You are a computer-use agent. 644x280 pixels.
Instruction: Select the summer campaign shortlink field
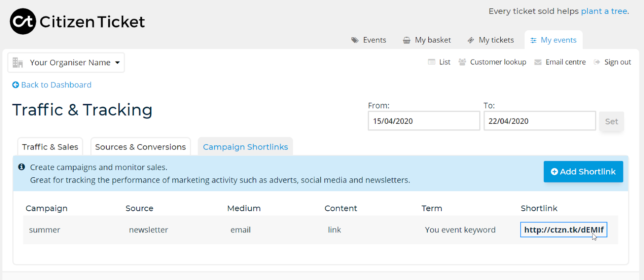point(563,230)
